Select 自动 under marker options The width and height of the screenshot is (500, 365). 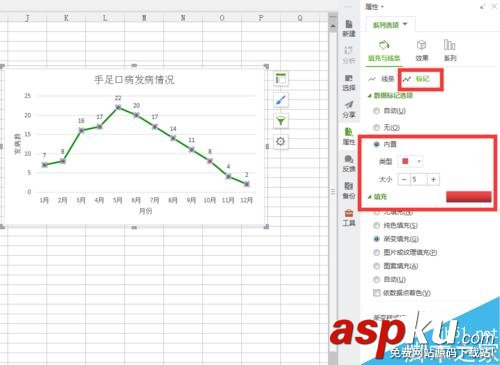[x=389, y=111]
